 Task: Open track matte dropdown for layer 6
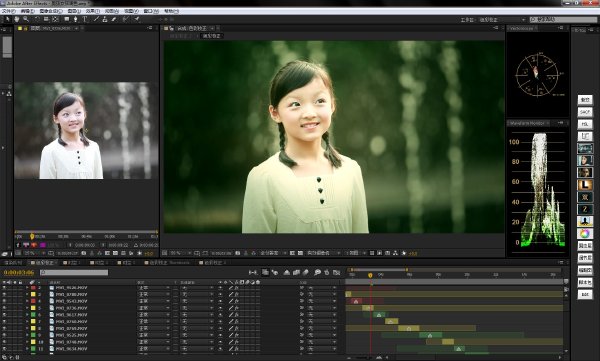197,315
